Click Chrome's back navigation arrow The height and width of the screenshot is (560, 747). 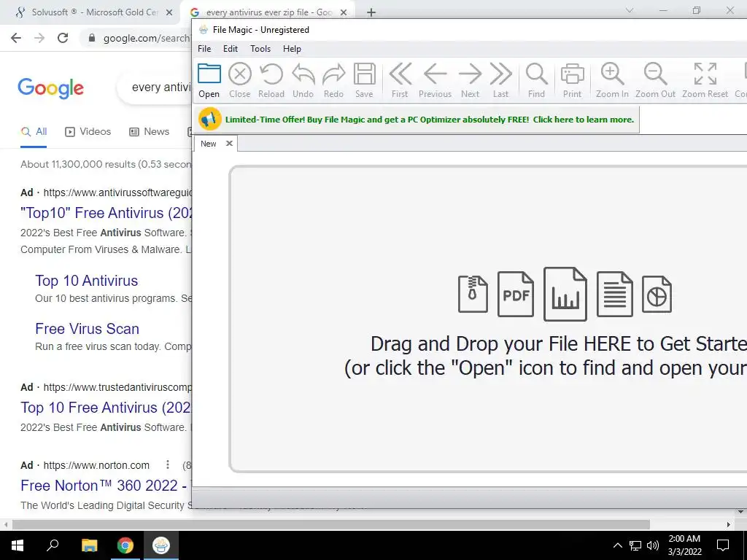coord(16,38)
